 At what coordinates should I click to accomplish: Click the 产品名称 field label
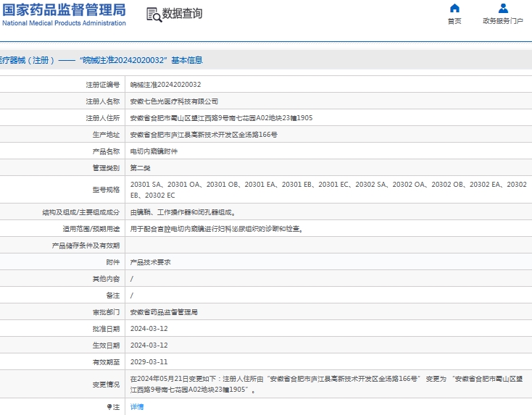click(x=107, y=151)
